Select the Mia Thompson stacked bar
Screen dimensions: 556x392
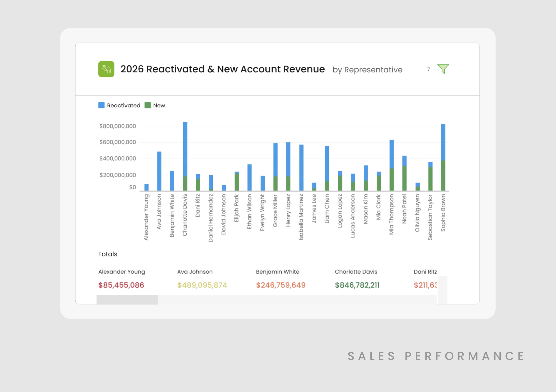tap(392, 165)
